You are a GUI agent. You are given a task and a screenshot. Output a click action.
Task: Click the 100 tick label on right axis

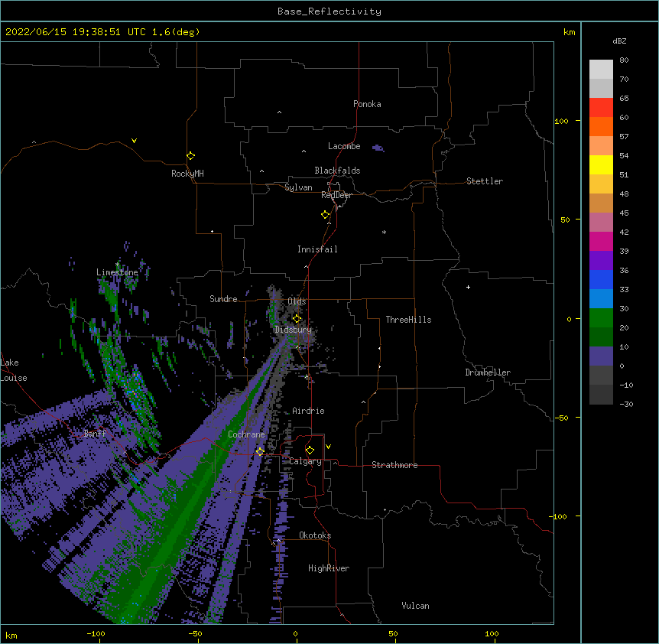click(561, 121)
